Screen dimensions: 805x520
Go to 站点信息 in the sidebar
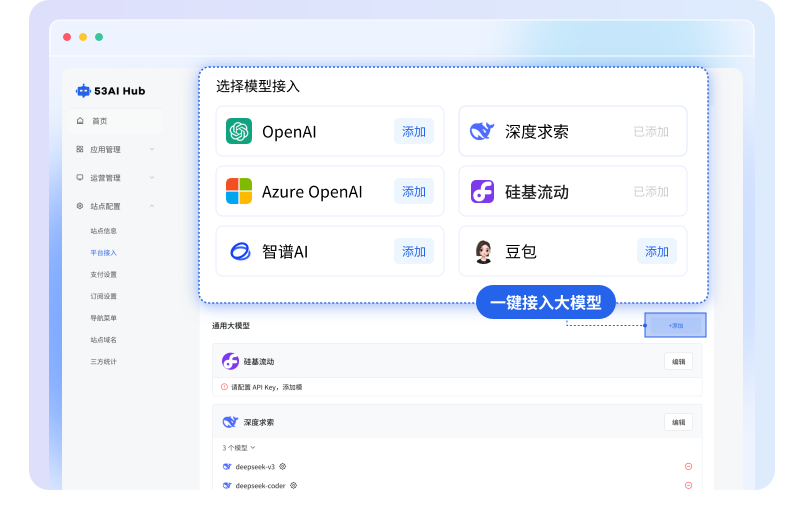click(104, 231)
